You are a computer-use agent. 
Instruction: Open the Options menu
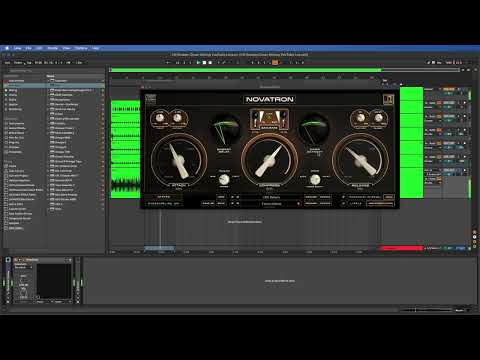pos(81,48)
